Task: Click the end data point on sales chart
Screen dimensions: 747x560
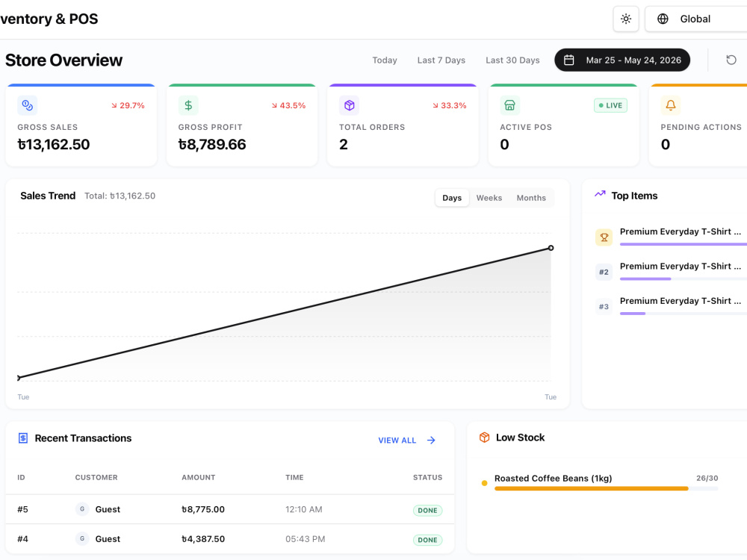Action: tap(551, 248)
